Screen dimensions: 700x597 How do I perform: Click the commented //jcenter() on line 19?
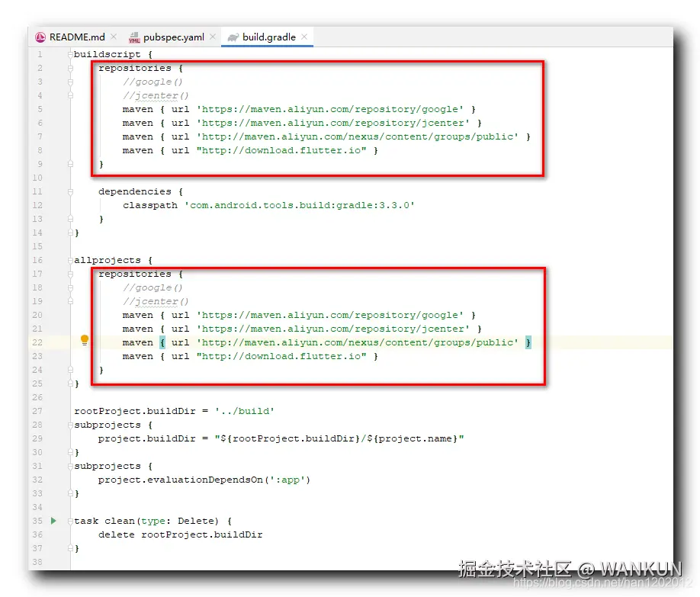click(x=156, y=301)
